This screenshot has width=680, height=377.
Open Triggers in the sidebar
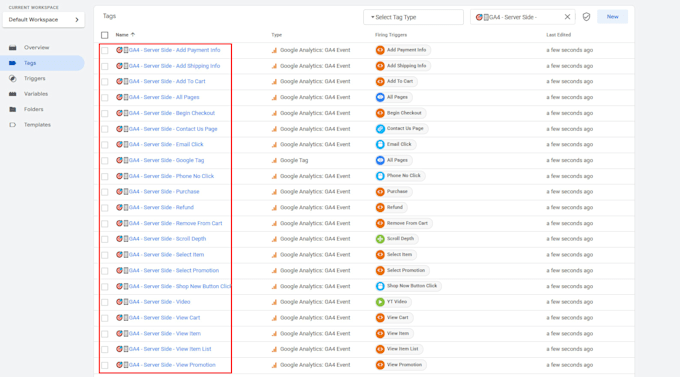click(35, 79)
